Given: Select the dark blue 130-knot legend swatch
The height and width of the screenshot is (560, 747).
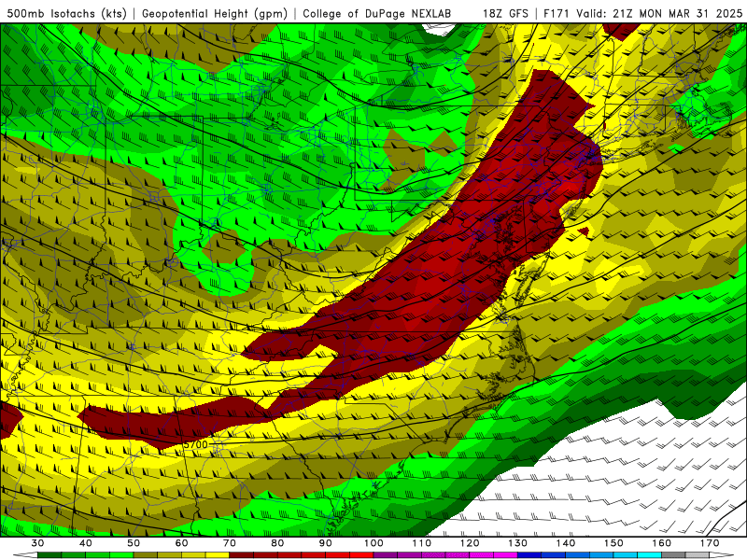Looking at the screenshot, I should pos(529,555).
